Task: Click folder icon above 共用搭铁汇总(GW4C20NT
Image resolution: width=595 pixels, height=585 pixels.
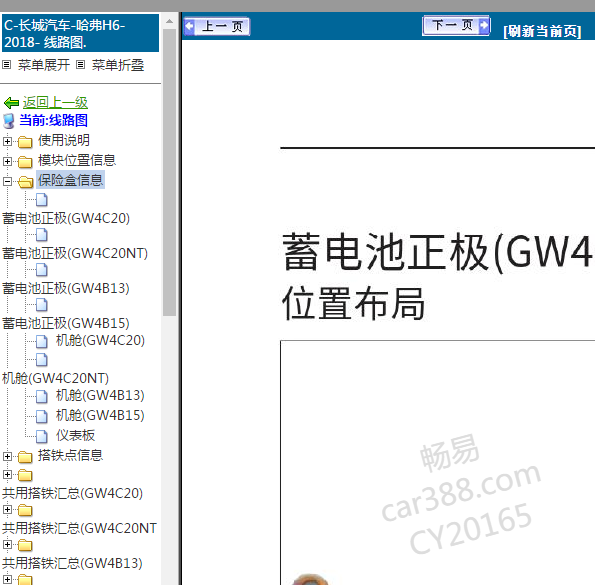Action: tap(25, 510)
